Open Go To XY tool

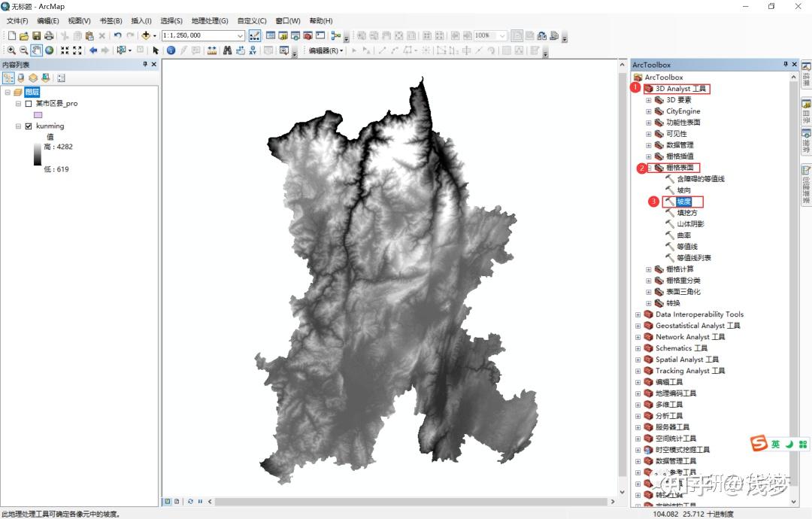253,50
